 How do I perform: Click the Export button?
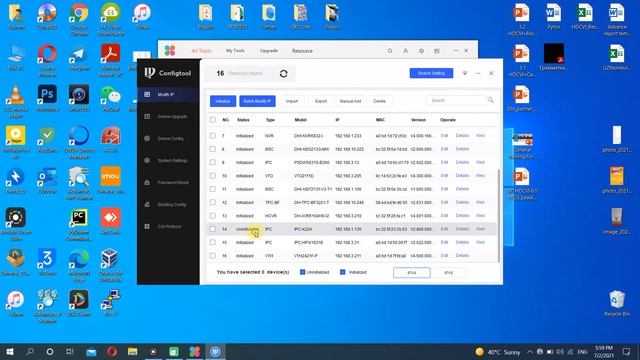(321, 101)
